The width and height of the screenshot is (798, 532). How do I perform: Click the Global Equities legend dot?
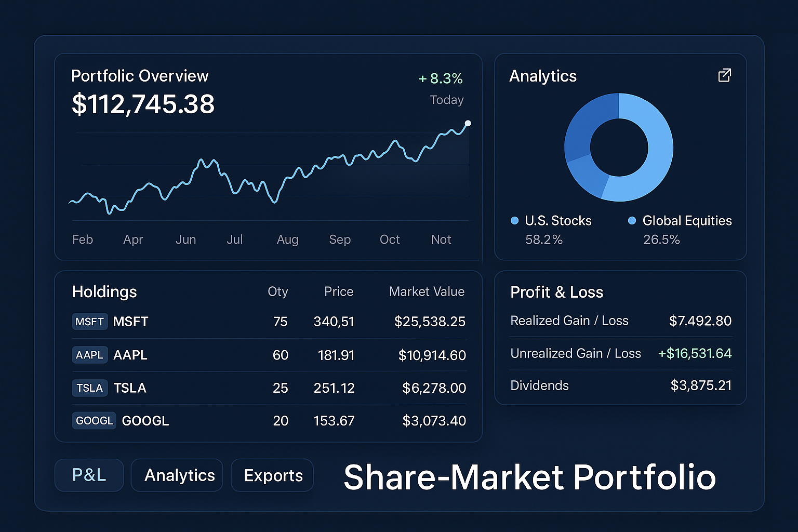632,221
